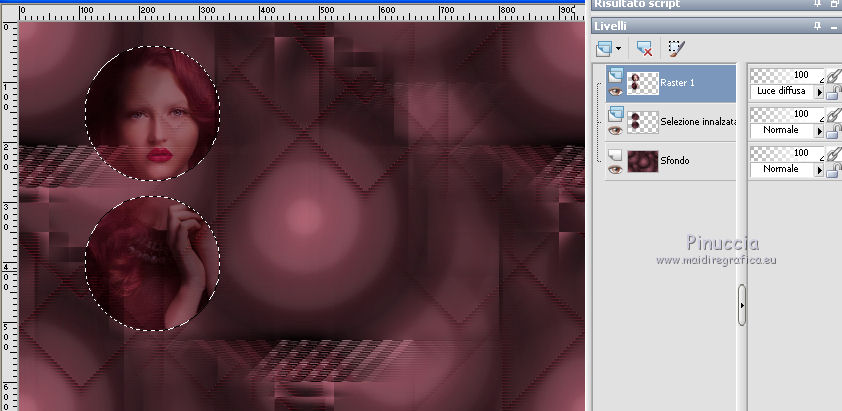Screen dimensions: 842x411
Task: Click the background layer type icon for Sfondo
Action: click(x=615, y=155)
